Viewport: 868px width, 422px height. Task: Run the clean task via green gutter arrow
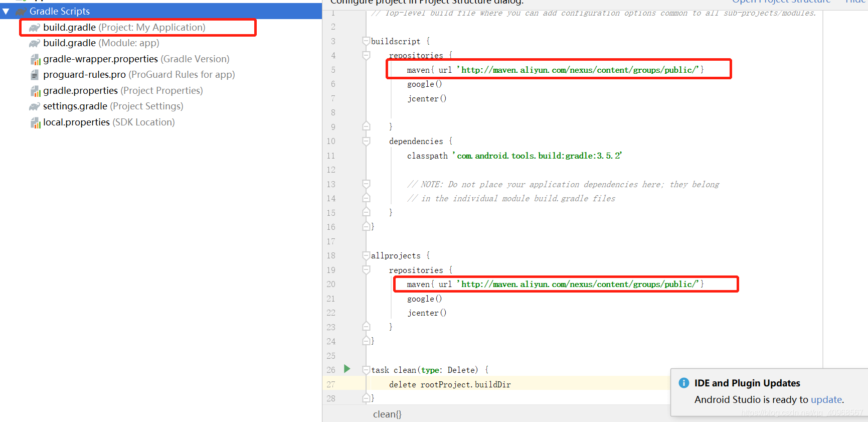click(347, 369)
